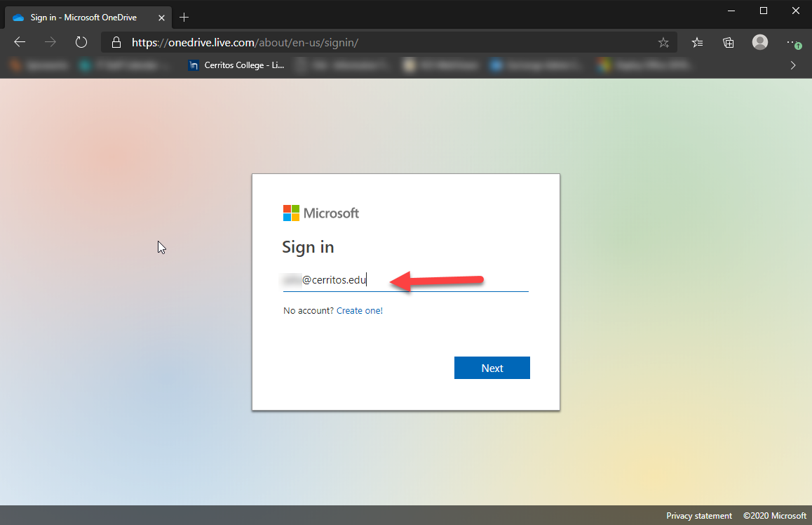812x525 pixels.
Task: Maximize the browser window
Action: coord(764,11)
